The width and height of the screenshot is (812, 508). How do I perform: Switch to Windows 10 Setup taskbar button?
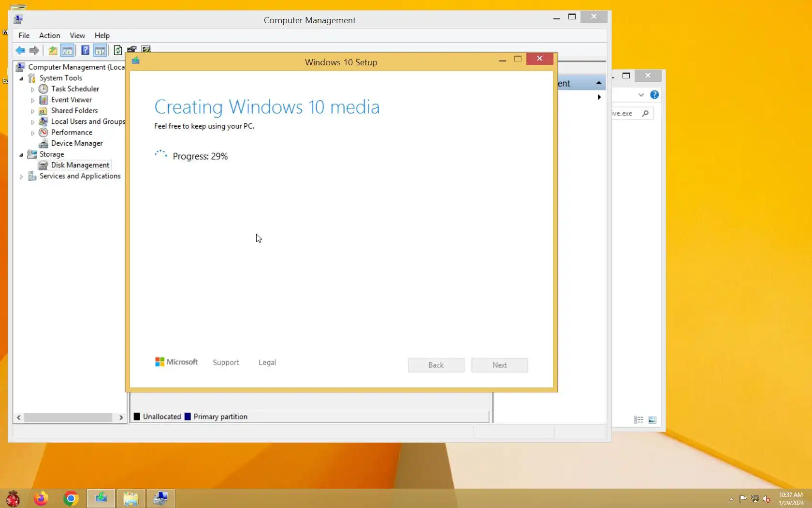(101, 498)
